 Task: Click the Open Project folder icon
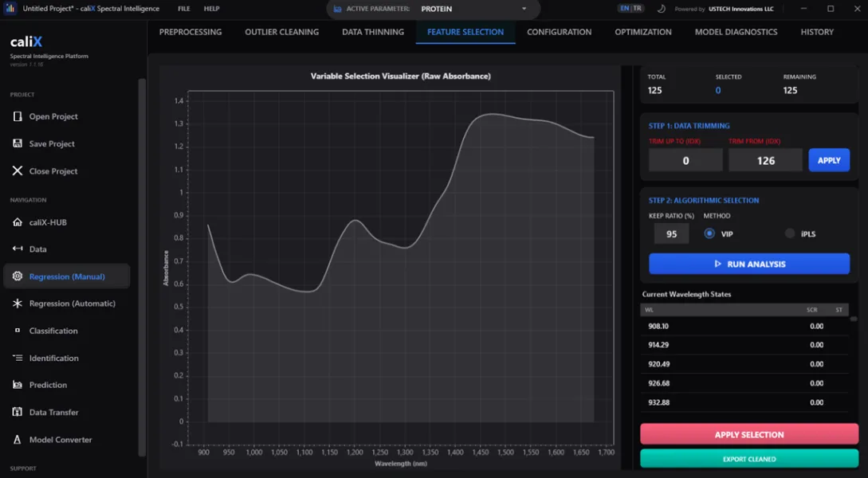18,116
